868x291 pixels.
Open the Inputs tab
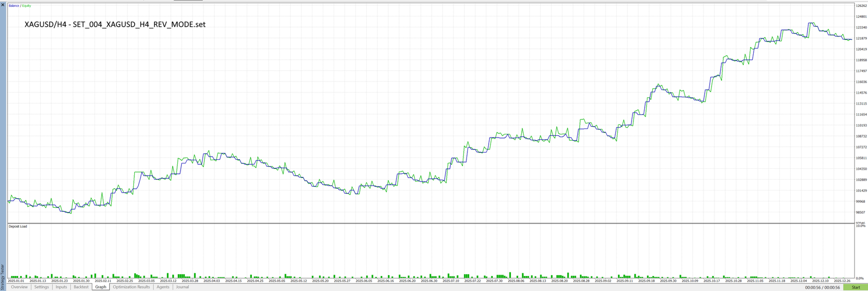click(61, 287)
